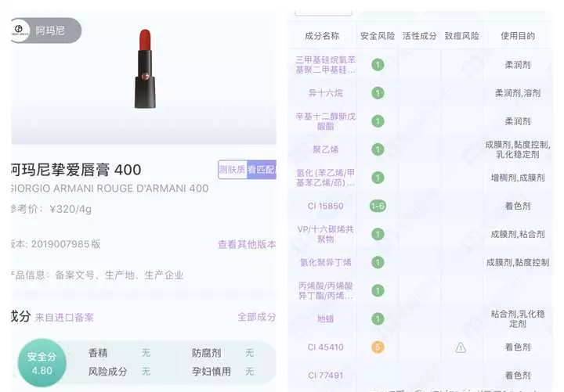Open ingredient 氢化(苯乙烯/甲基苯乙烯/茚)
The height and width of the screenshot is (392, 564).
click(326, 178)
